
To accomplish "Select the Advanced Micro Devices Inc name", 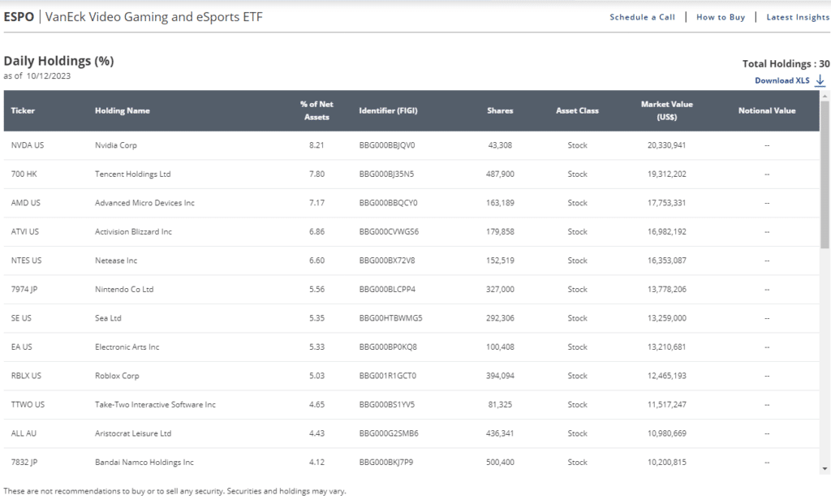I will (144, 203).
